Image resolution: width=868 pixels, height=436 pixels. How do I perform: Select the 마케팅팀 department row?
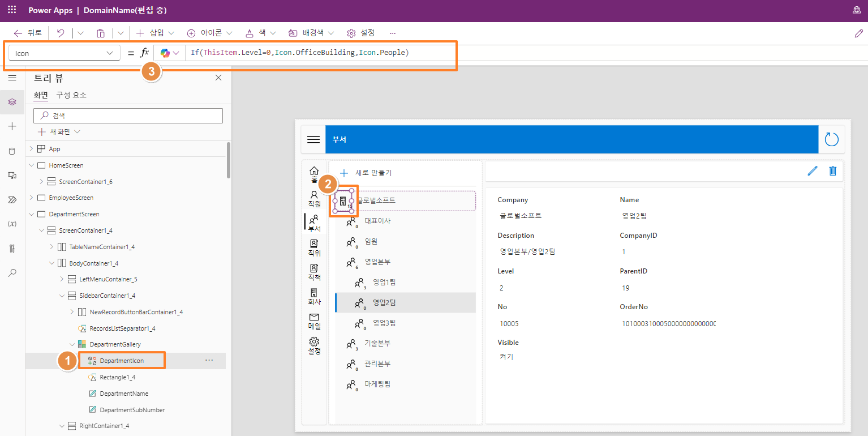(x=405, y=384)
